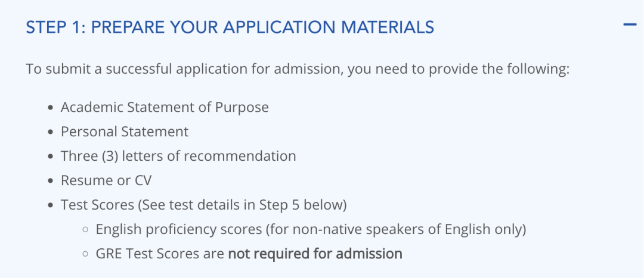
Task: Click hollow bullet before GRE Test Scores
Action: tap(85, 254)
